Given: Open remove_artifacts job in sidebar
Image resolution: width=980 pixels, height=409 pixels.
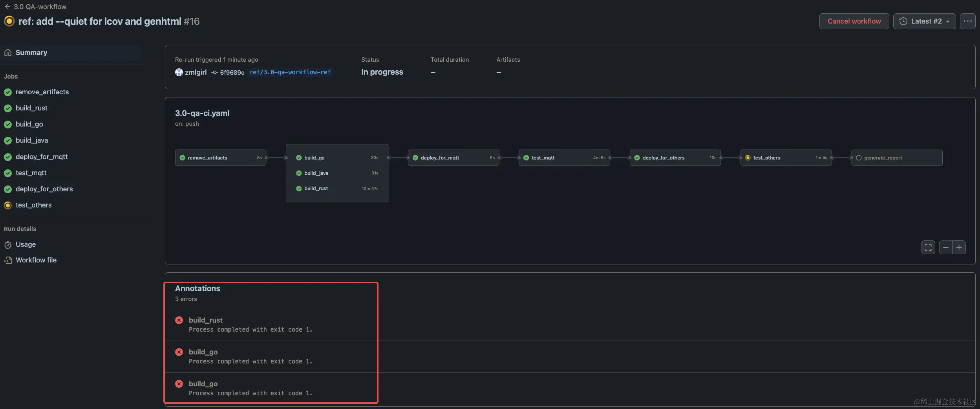Looking at the screenshot, I should coord(42,92).
